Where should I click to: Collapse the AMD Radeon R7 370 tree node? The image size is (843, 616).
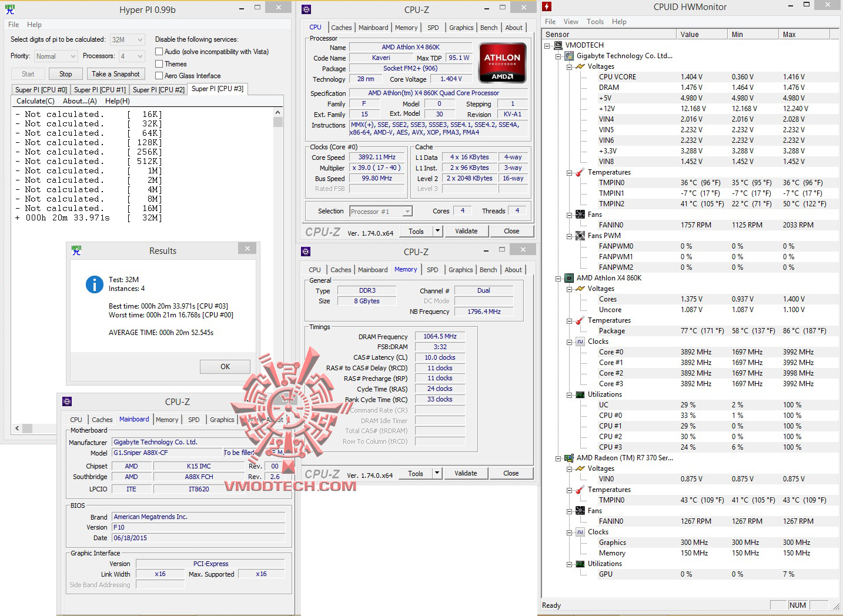(x=558, y=458)
